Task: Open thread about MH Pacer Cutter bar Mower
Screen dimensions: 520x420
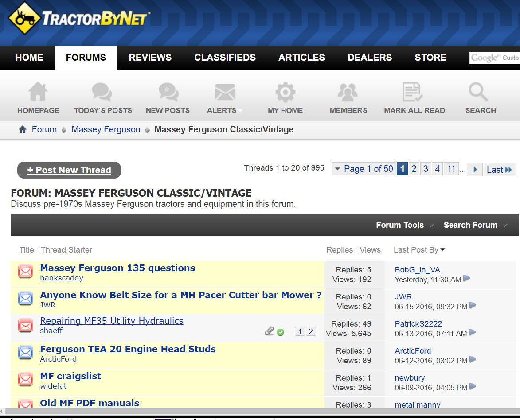Action: coord(181,295)
